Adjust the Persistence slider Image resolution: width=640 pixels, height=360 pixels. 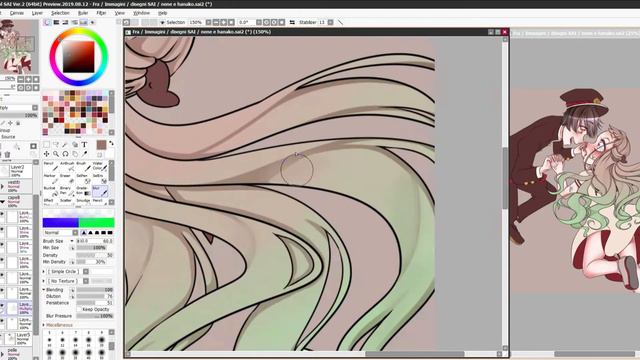[95, 303]
